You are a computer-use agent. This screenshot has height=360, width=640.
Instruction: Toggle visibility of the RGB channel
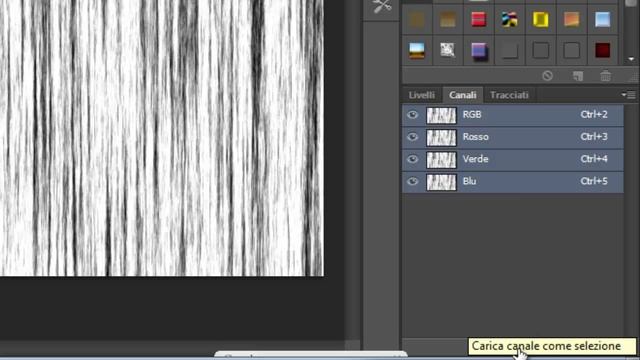(x=412, y=115)
